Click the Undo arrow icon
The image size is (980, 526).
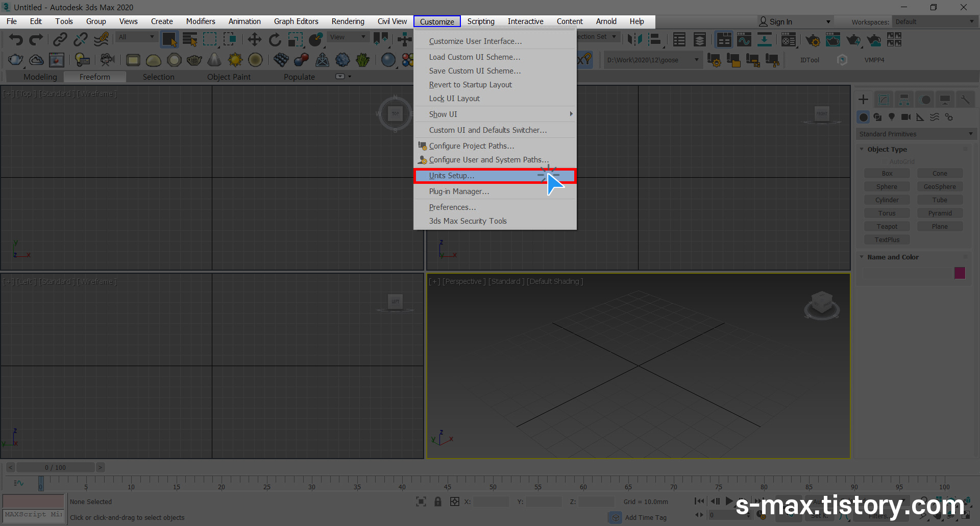pos(16,39)
